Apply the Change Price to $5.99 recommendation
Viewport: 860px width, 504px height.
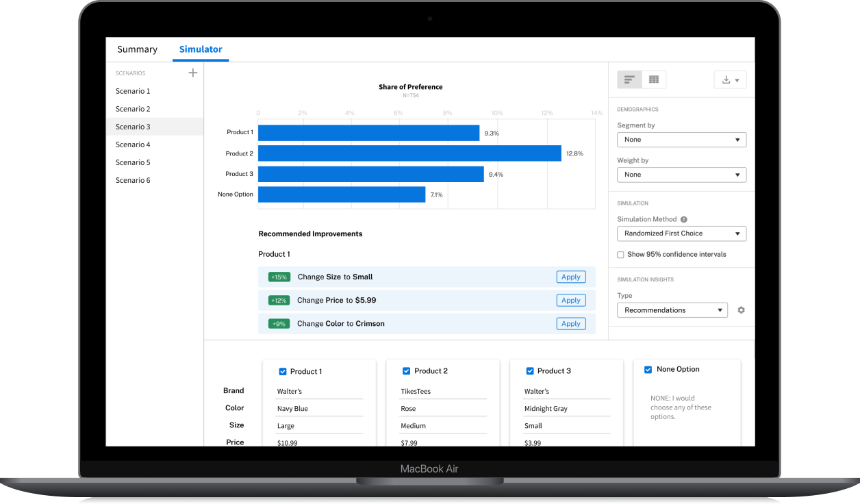point(571,301)
